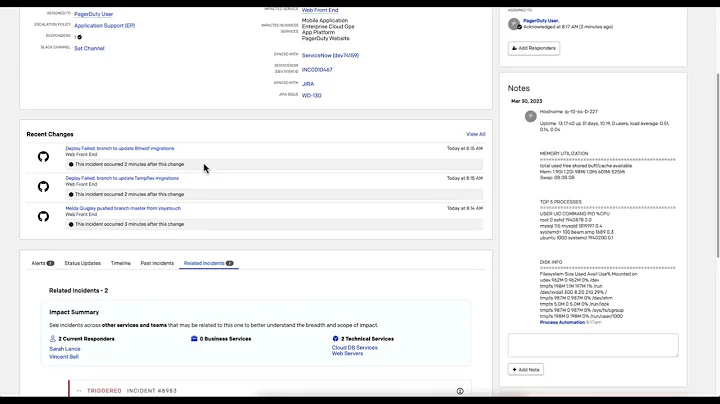Switch to Status Updates tab

[82, 263]
